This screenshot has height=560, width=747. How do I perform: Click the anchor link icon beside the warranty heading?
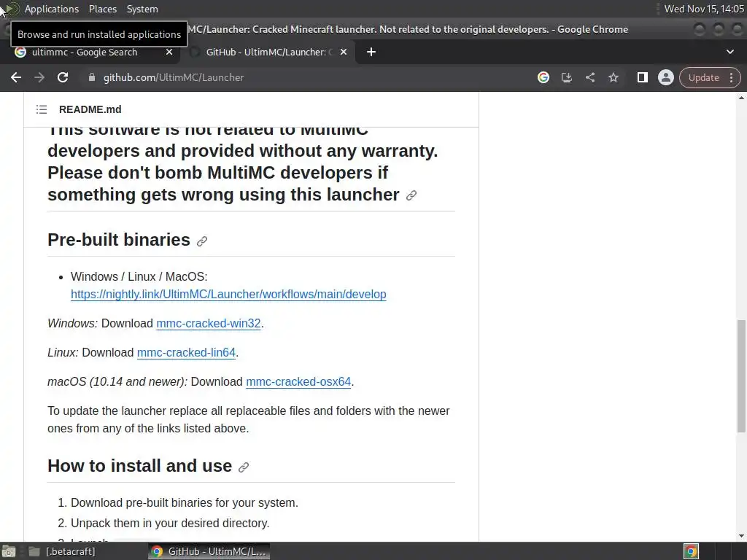point(411,195)
